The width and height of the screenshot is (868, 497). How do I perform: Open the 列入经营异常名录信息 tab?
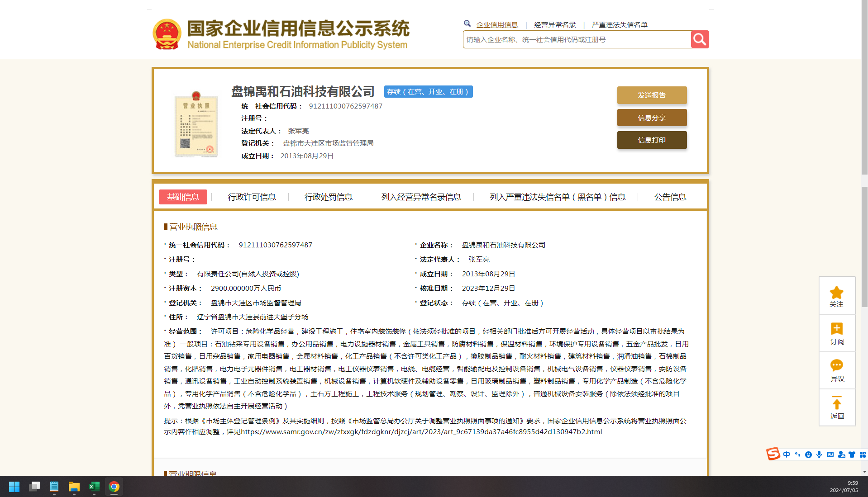[x=421, y=197]
